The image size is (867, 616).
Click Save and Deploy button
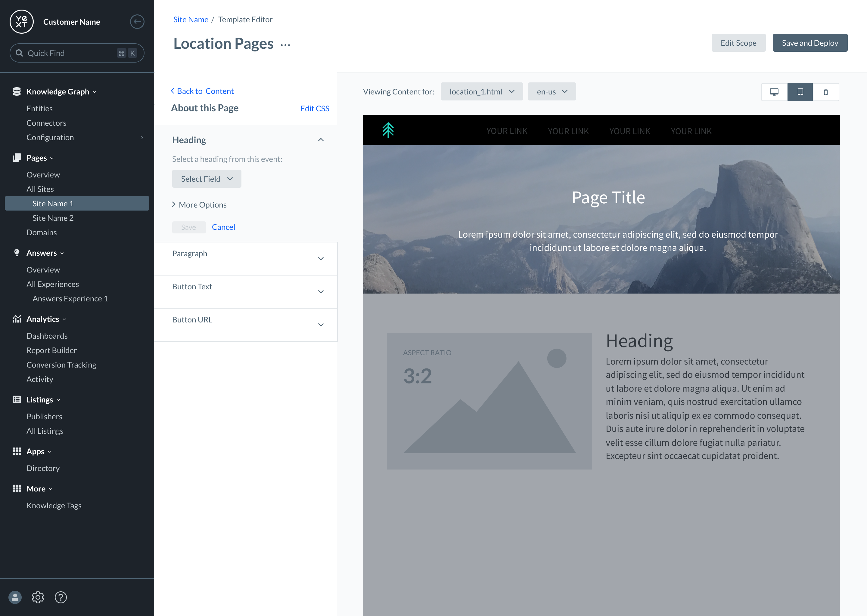(x=810, y=43)
